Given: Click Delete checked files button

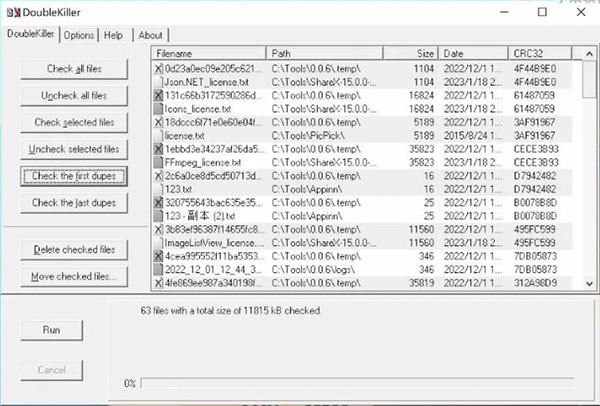Looking at the screenshot, I should pyautogui.click(x=74, y=250).
